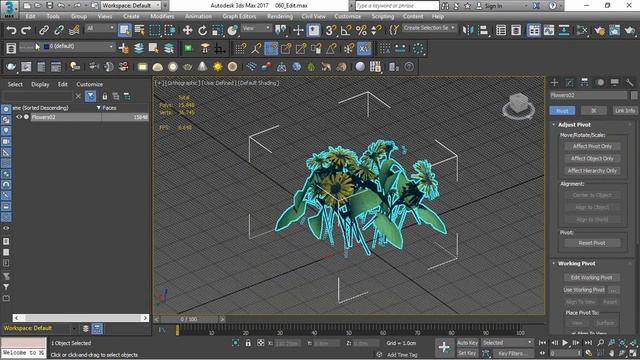The height and width of the screenshot is (360, 640).
Task: Toggle Affect Pivot Only
Action: (x=592, y=146)
